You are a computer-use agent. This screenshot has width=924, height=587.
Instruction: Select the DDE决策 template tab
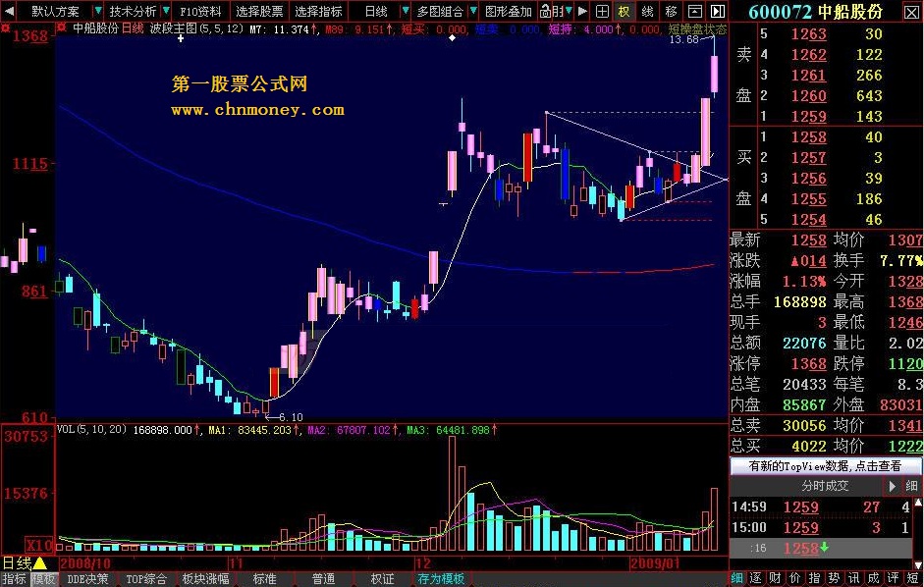pyautogui.click(x=87, y=579)
